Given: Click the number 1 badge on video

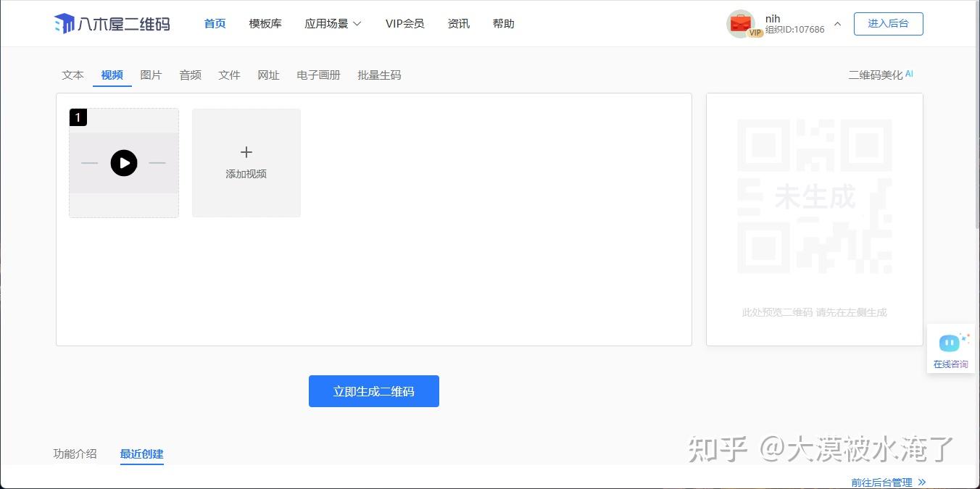Looking at the screenshot, I should 78,117.
